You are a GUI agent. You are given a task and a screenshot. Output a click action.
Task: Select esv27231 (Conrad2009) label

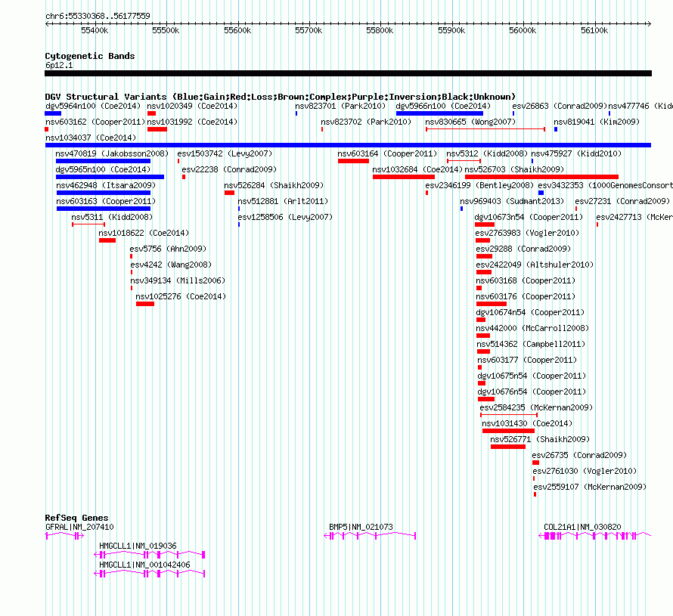pos(622,201)
